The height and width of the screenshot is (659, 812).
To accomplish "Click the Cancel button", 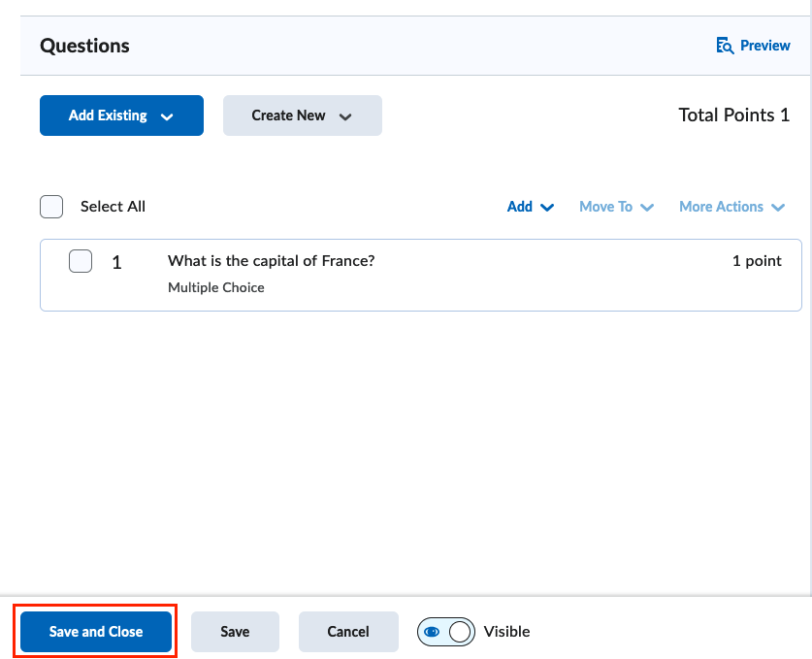I will (x=348, y=632).
